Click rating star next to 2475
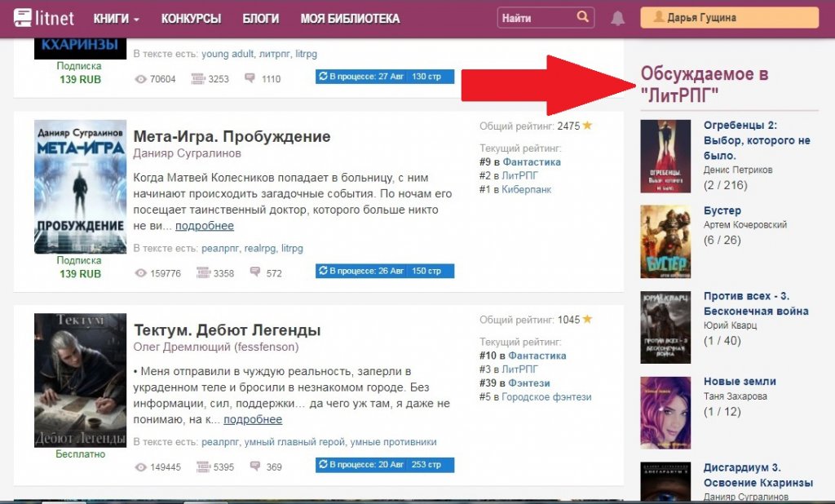Image resolution: width=835 pixels, height=504 pixels. (587, 126)
